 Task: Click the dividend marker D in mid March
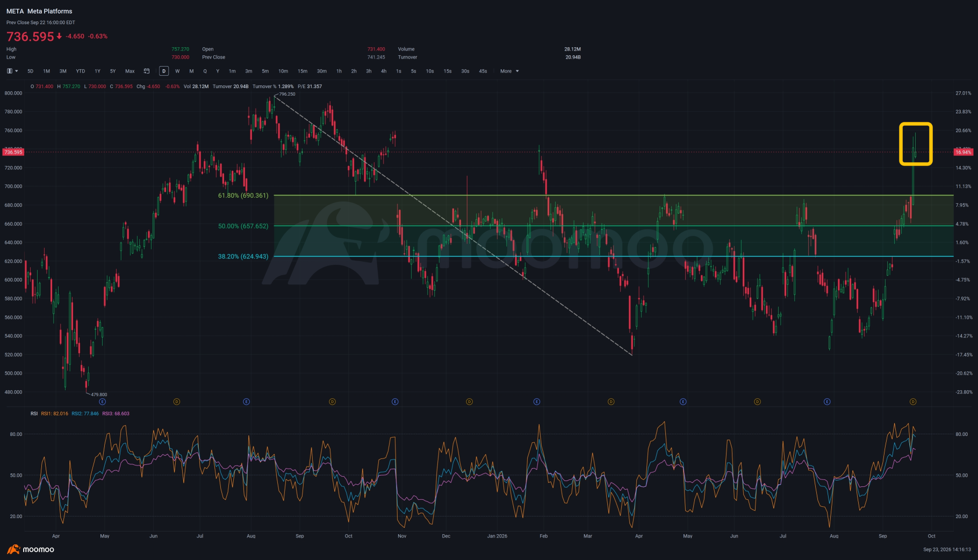[610, 401]
